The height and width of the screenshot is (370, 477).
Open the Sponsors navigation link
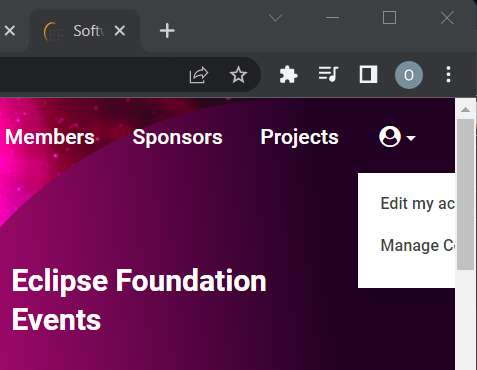pos(177,137)
